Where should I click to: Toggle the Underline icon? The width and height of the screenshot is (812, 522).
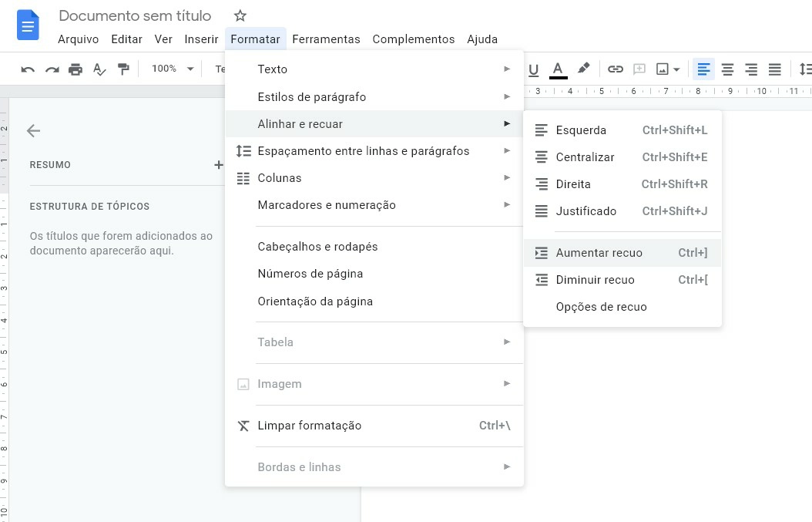pyautogui.click(x=533, y=69)
